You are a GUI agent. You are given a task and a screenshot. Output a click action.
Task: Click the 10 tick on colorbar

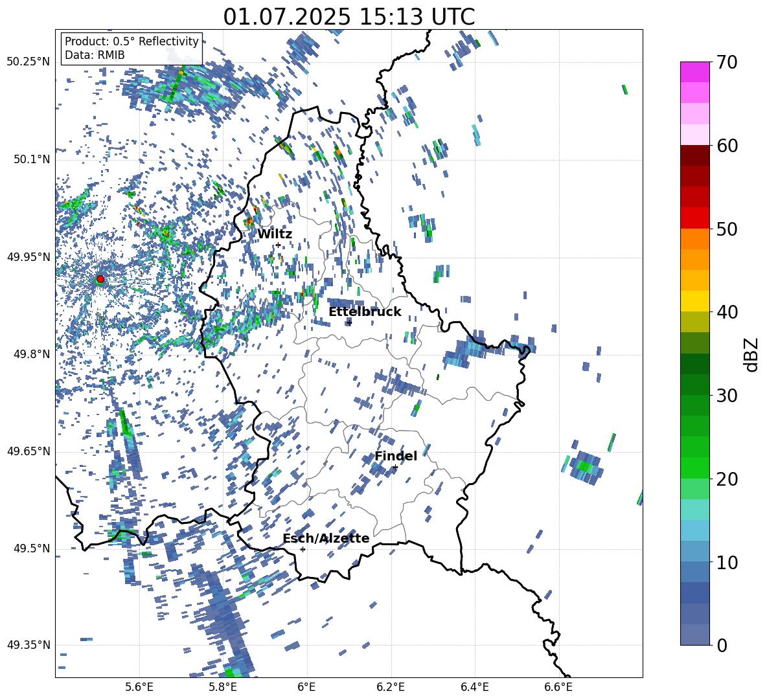pyautogui.click(x=727, y=562)
